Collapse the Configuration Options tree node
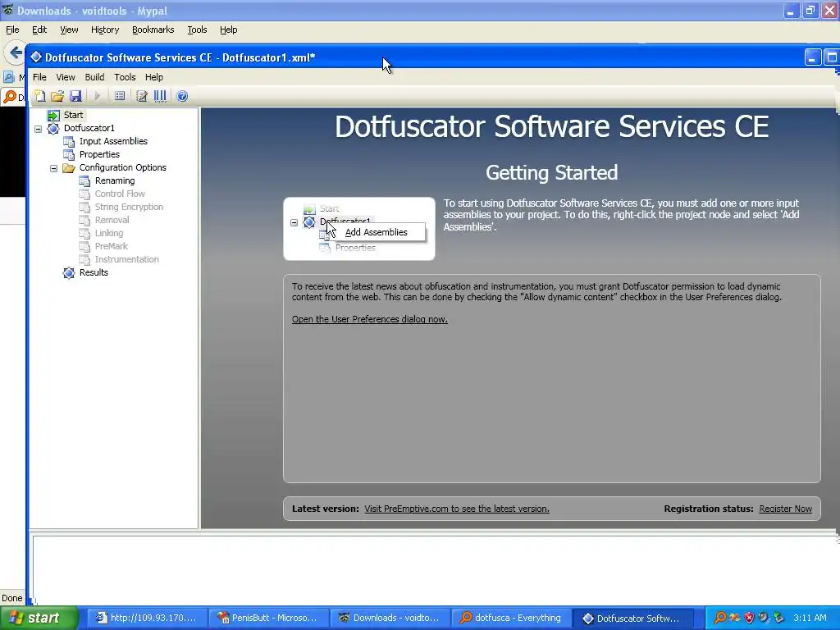This screenshot has width=840, height=630. pos(53,168)
